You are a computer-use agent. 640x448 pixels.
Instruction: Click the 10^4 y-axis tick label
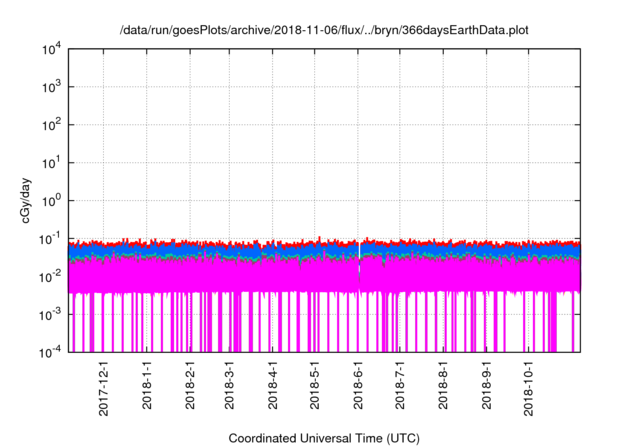[x=51, y=49]
